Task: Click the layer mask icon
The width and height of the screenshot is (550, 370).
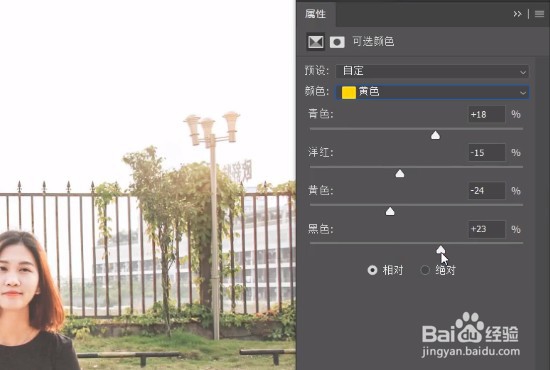Action: 337,42
